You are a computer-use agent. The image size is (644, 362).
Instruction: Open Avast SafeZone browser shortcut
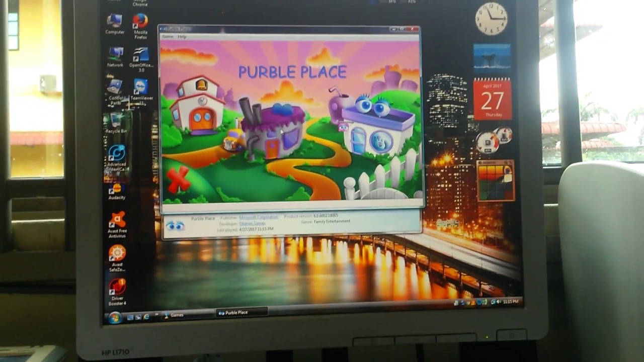117,258
